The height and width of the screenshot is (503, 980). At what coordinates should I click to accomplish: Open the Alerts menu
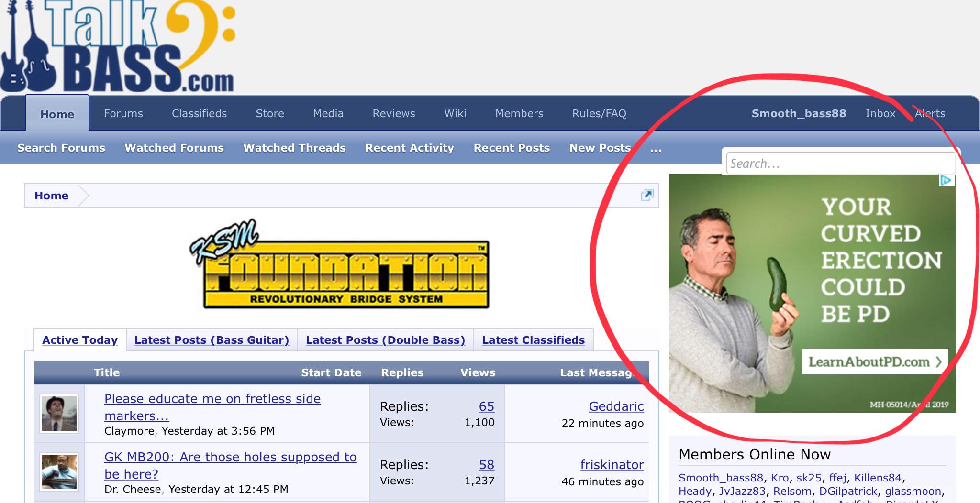click(x=930, y=113)
